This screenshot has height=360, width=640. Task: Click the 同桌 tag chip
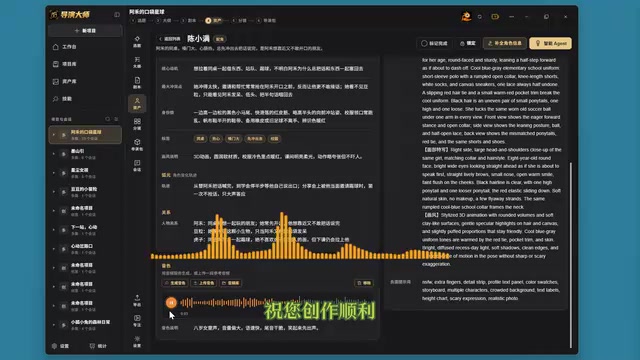pyautogui.click(x=200, y=139)
